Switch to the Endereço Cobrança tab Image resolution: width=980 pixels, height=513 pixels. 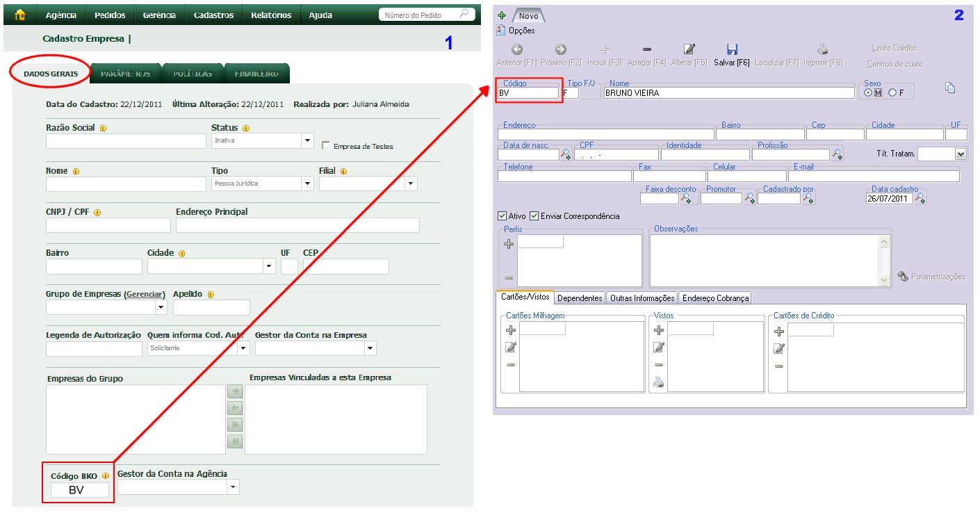716,298
